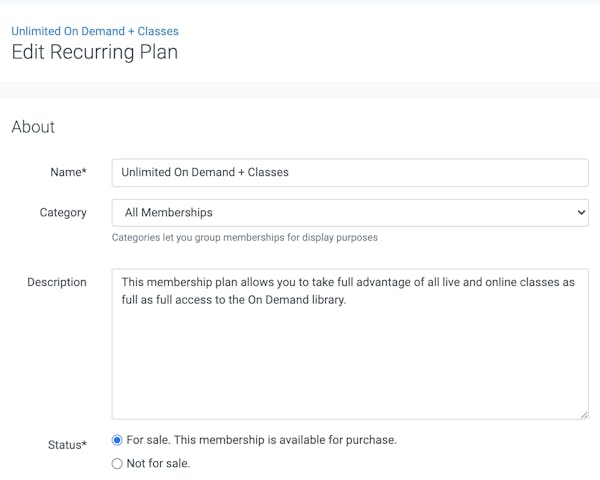Click the Category field label
The width and height of the screenshot is (600, 480).
click(62, 212)
